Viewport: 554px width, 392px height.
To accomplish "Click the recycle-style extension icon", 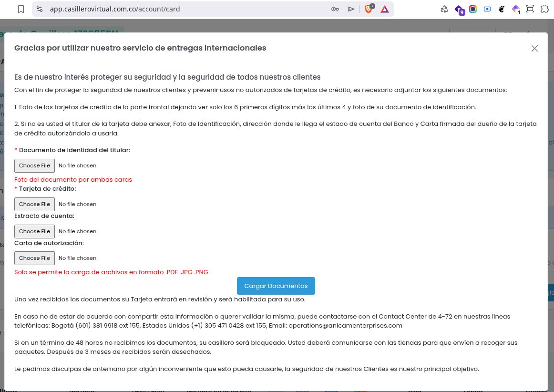I will (x=444, y=9).
